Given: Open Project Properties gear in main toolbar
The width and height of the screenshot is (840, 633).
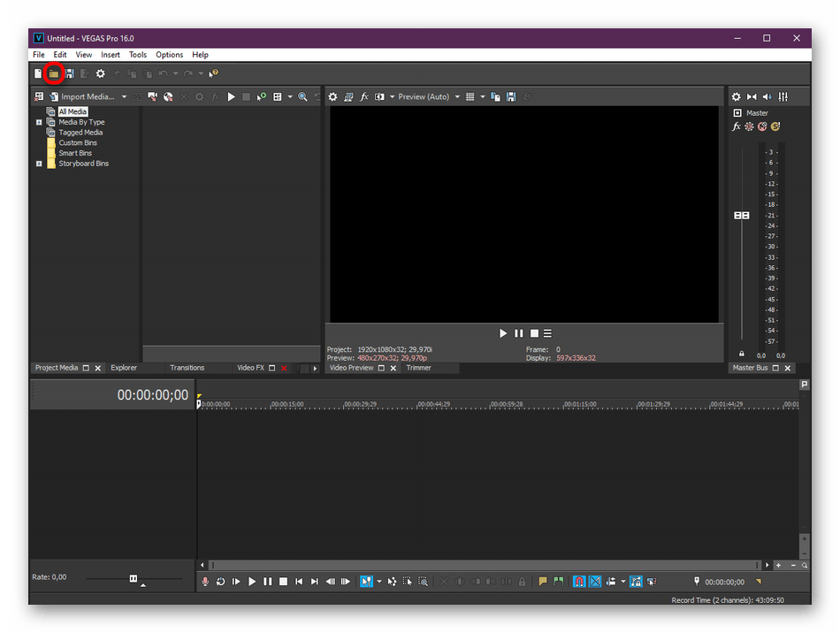Looking at the screenshot, I should point(100,73).
